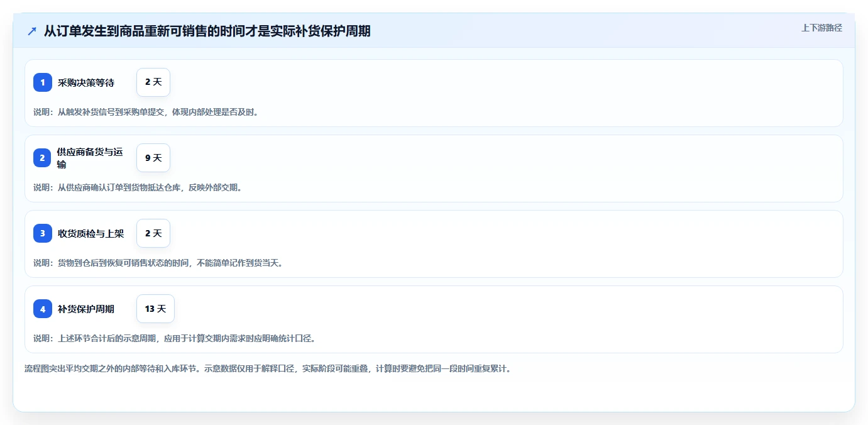Click the 2 天 value for 采购决策等待
Screen dimensions: 868x425
tap(153, 82)
